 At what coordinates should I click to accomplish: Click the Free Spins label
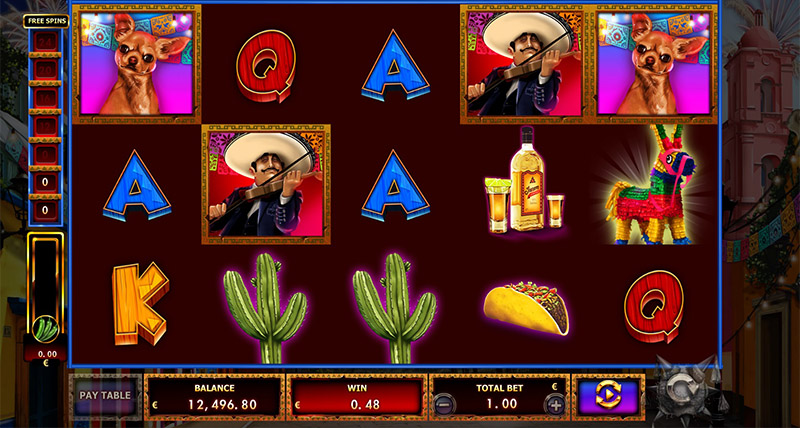click(46, 21)
